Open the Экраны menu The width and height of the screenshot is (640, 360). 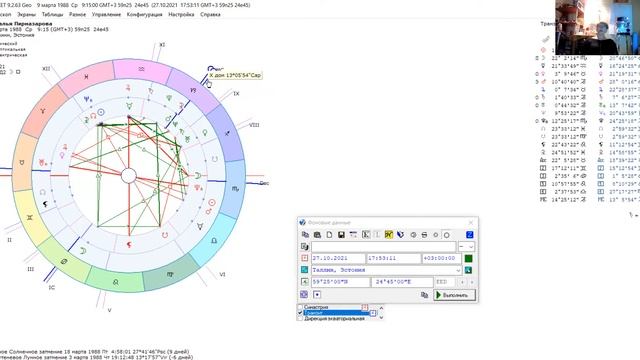point(27,14)
